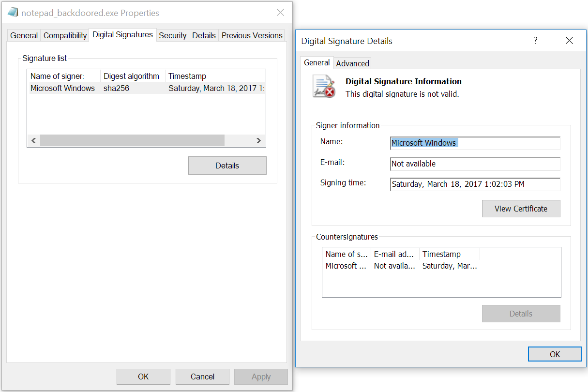Viewport: 588px width, 392px height.
Task: Open the Compatibility tab
Action: pyautogui.click(x=65, y=35)
